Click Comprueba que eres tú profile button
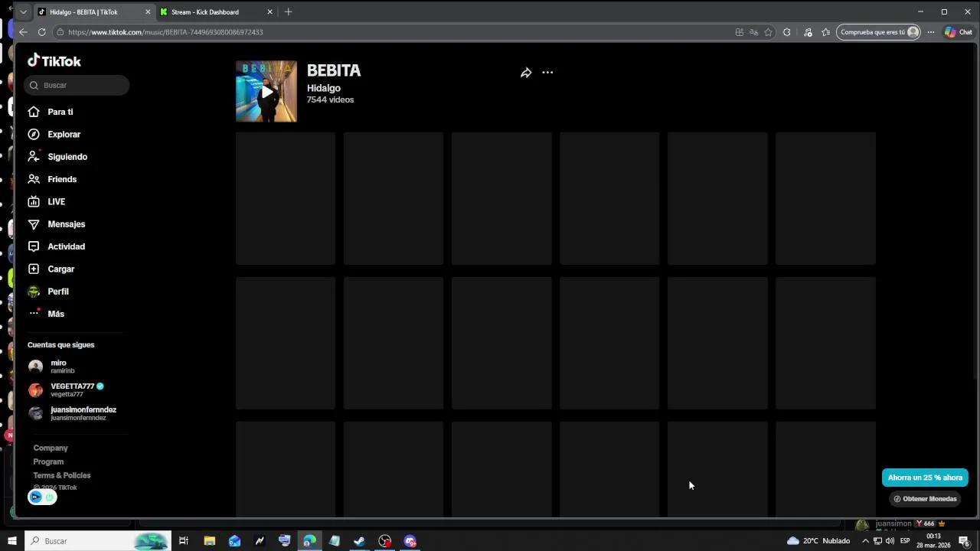The width and height of the screenshot is (980, 551). click(x=878, y=32)
